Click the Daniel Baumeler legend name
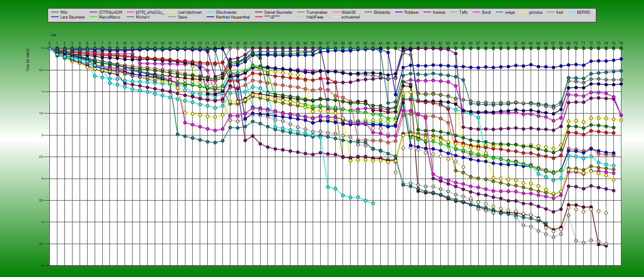The height and width of the screenshot is (277, 644). tap(278, 12)
